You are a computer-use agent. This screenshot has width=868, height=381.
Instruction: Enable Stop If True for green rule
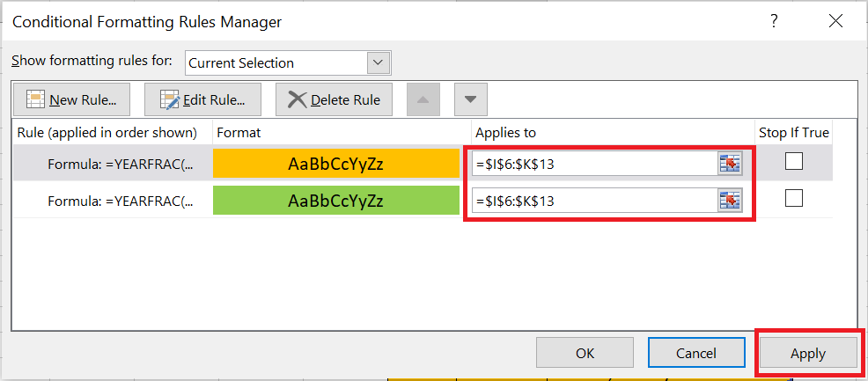[794, 199]
